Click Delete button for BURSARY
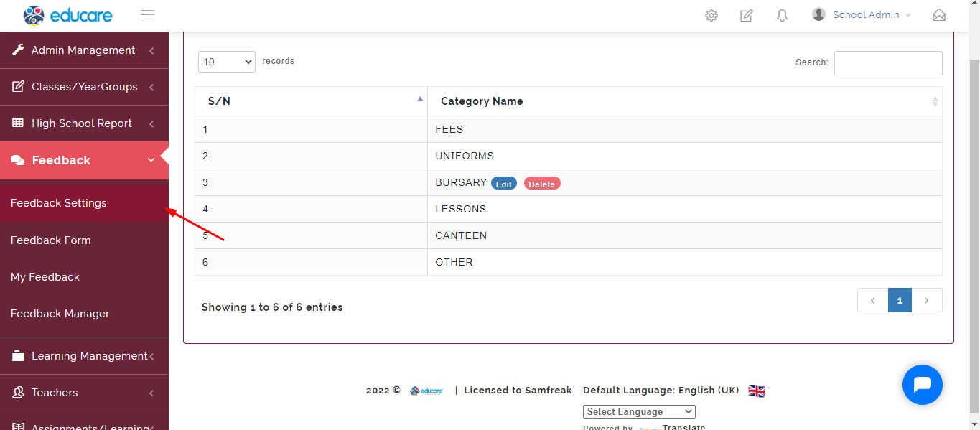Screen dimensions: 980x430 542,184
